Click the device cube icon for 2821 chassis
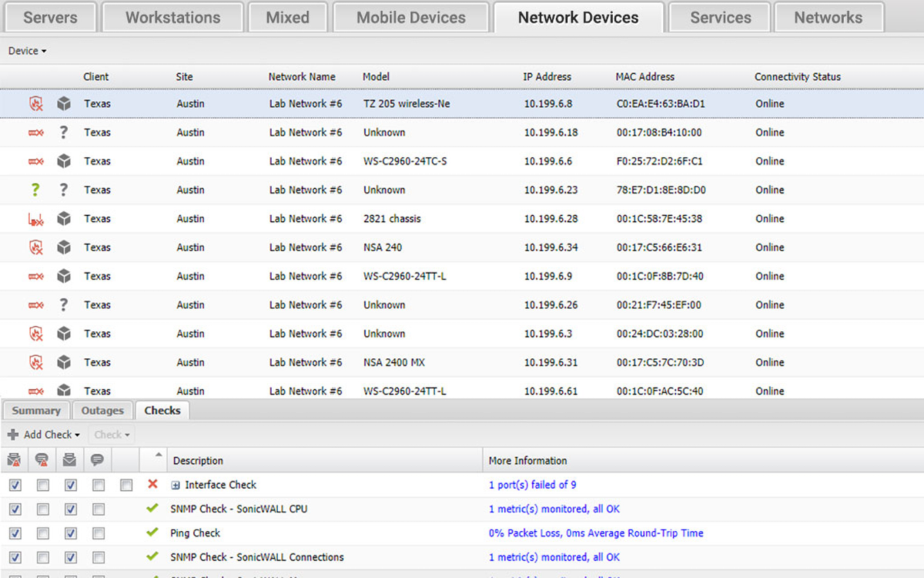The height and width of the screenshot is (578, 924). point(64,219)
